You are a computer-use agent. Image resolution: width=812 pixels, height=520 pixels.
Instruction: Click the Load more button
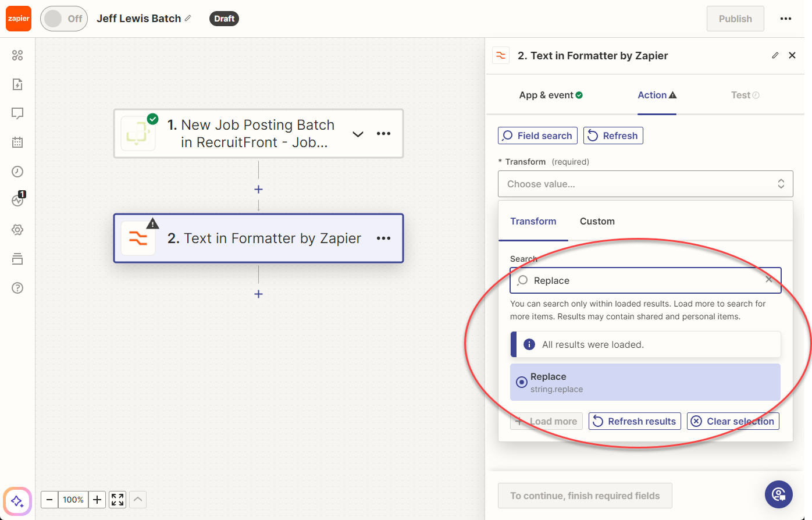click(x=546, y=421)
